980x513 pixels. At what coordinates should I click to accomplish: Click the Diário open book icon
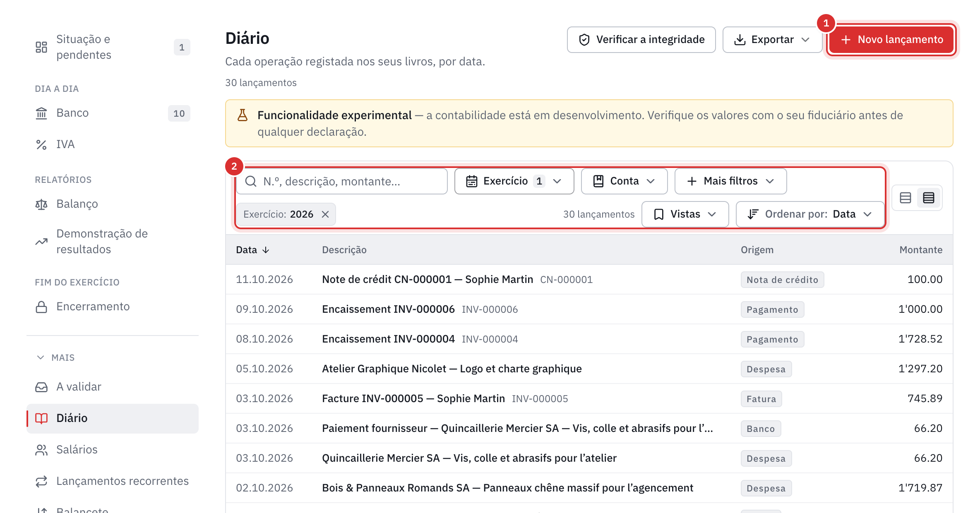[41, 418]
